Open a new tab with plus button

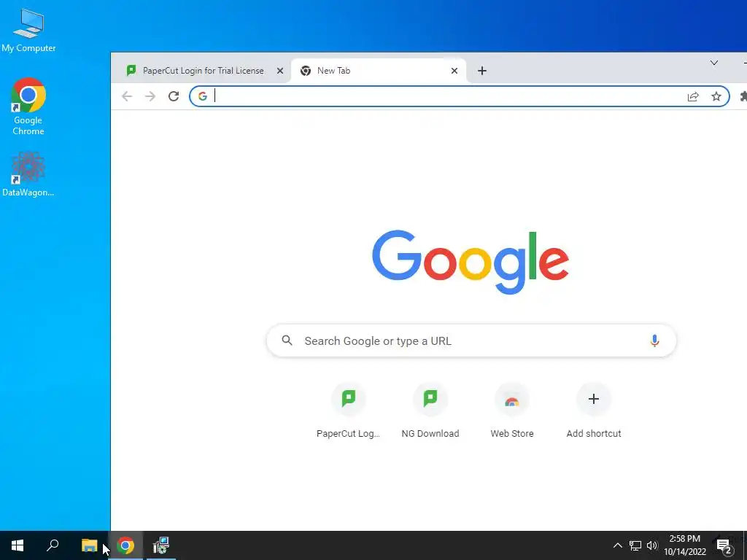coord(482,71)
